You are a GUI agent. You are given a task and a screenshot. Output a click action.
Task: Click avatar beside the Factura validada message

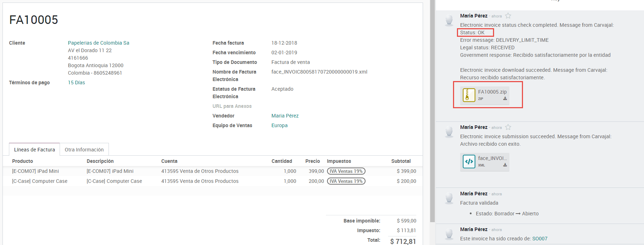coord(449,198)
